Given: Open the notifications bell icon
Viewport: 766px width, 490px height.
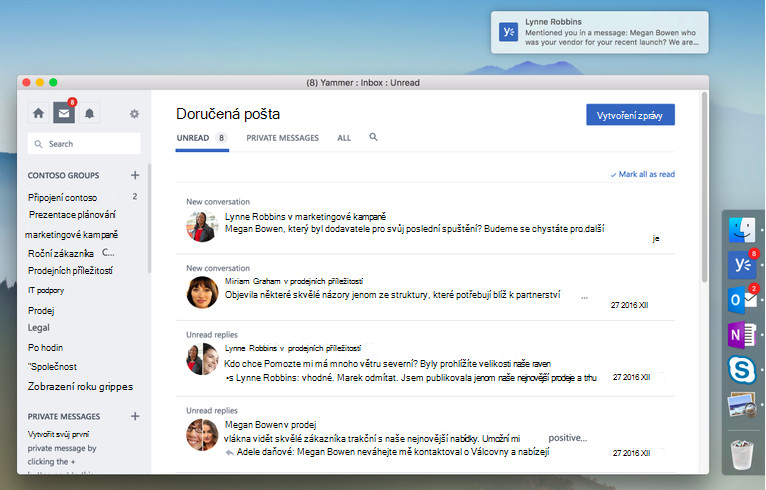Looking at the screenshot, I should click(x=89, y=114).
